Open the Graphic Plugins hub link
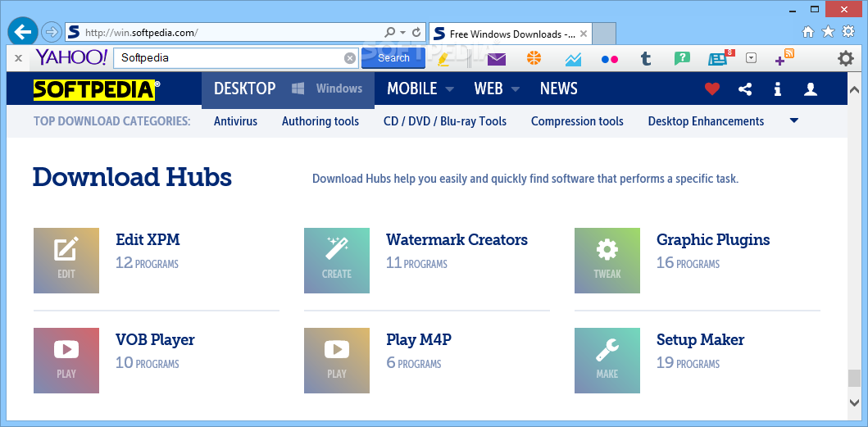This screenshot has width=868, height=427. pyautogui.click(x=713, y=240)
